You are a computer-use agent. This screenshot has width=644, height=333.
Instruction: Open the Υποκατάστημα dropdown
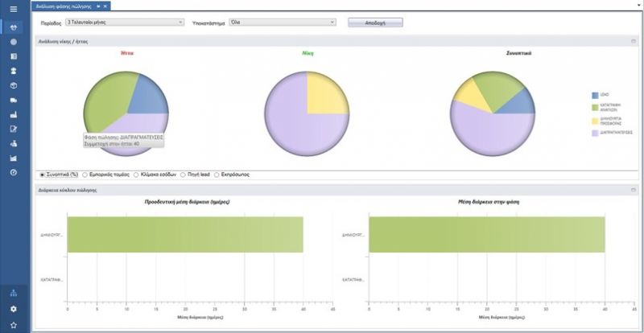283,23
